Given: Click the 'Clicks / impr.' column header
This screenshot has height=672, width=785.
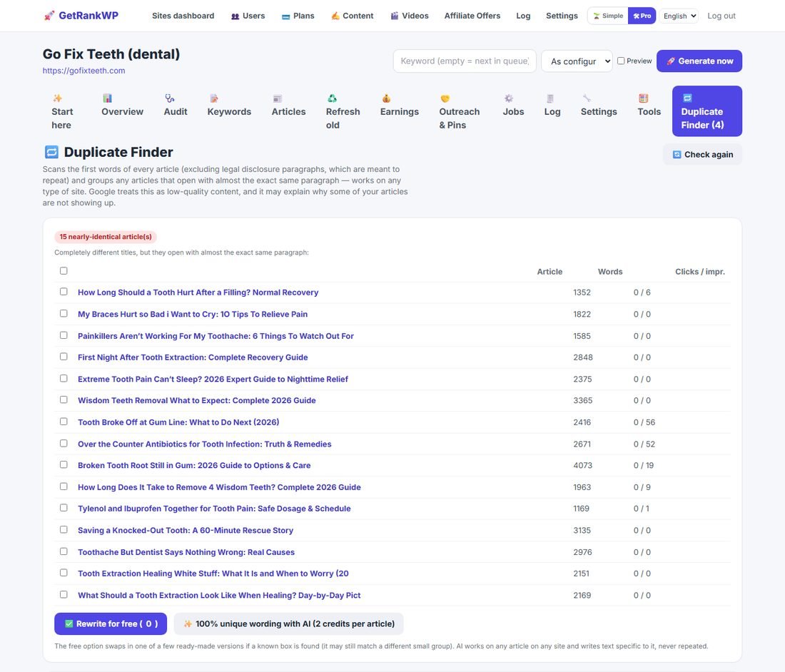Looking at the screenshot, I should 700,271.
